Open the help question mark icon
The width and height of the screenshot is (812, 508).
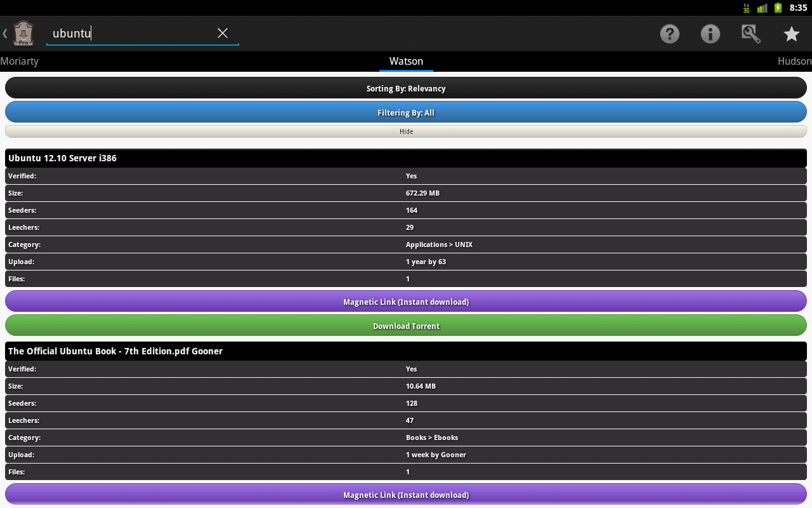(670, 34)
